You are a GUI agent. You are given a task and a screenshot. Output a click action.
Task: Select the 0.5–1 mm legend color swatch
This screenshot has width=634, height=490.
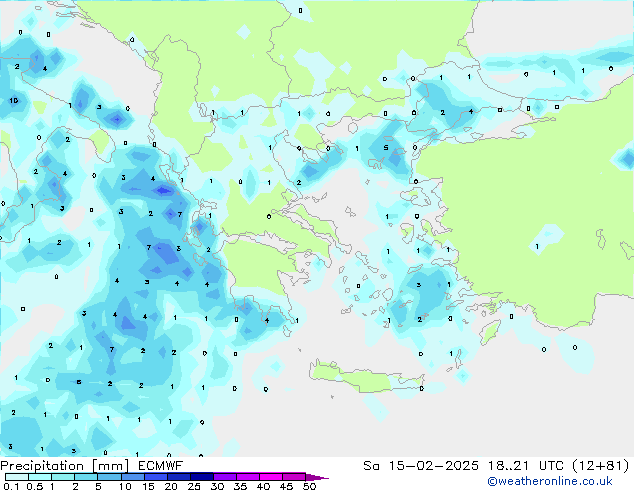click(40, 477)
